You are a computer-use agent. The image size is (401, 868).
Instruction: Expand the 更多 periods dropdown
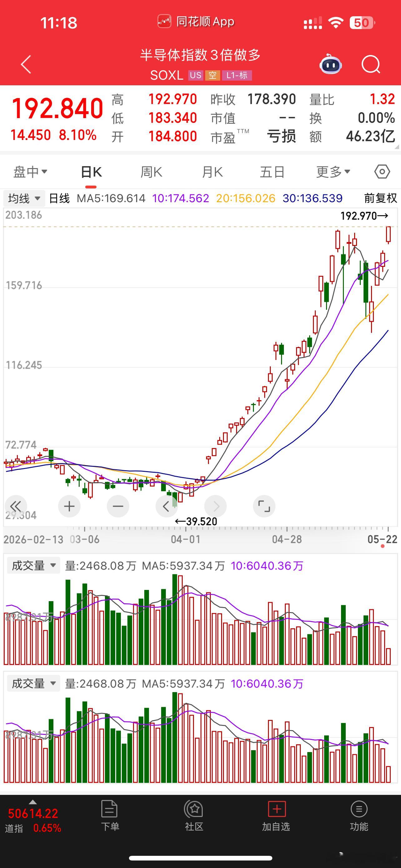333,172
